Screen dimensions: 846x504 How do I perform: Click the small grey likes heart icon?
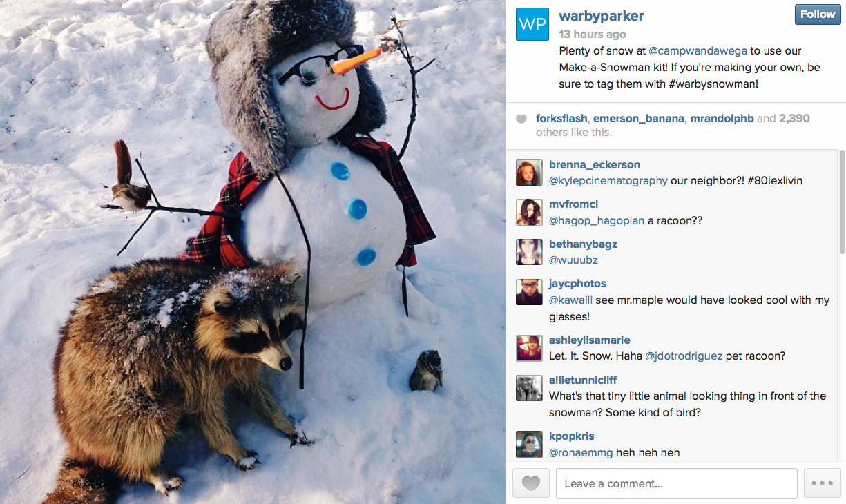pos(521,119)
